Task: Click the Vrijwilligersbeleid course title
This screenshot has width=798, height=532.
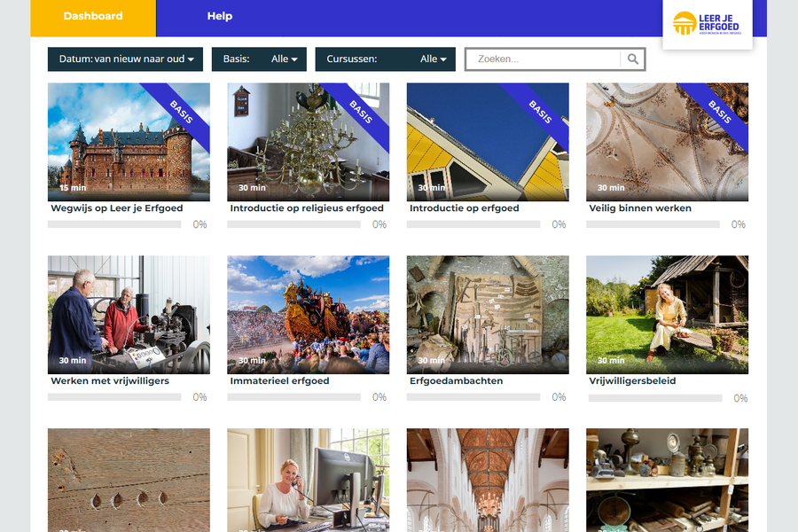Action: (632, 380)
